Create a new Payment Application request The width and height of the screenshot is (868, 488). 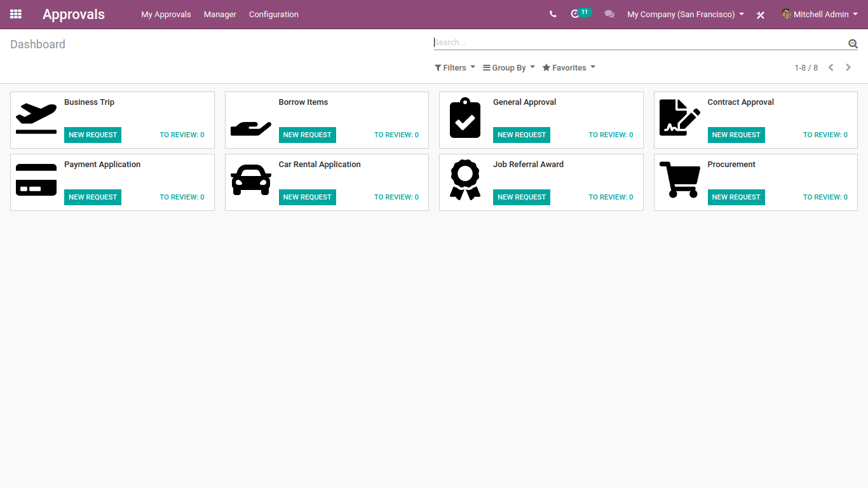[93, 197]
